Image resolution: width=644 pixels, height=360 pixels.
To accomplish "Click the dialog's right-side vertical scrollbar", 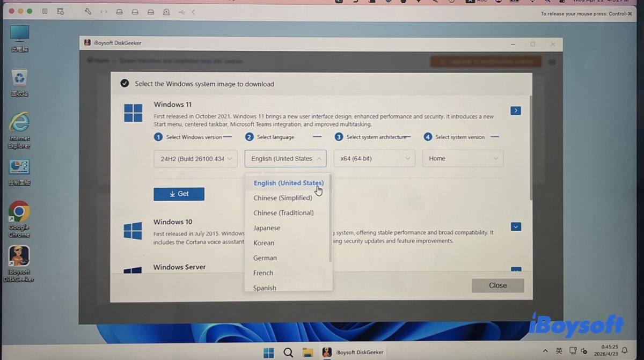I will tap(531, 148).
